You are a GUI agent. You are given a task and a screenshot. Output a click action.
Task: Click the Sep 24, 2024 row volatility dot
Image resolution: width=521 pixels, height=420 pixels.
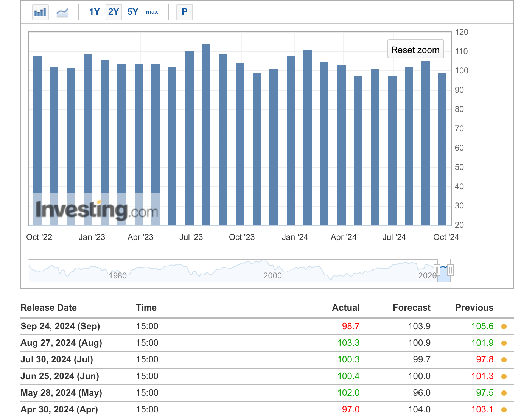(x=504, y=327)
